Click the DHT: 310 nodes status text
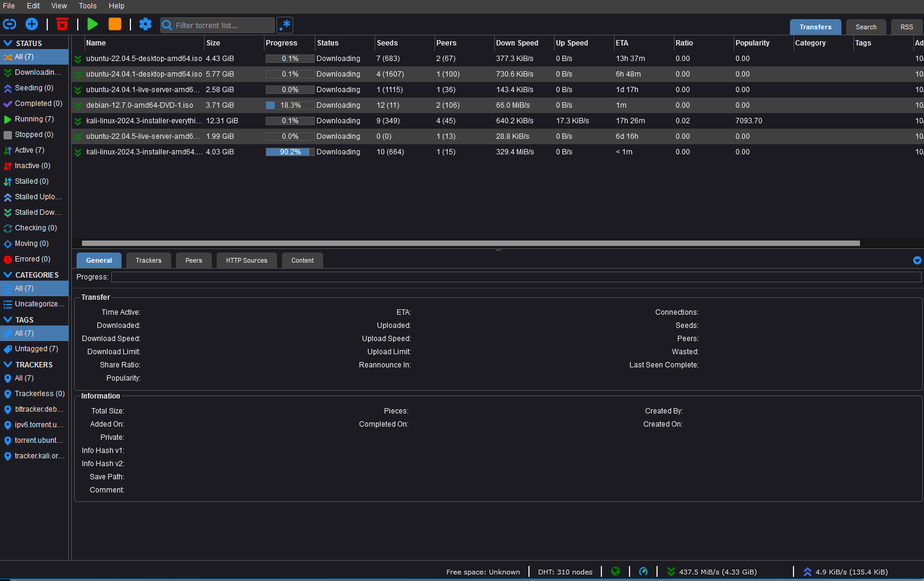Screen dimensions: 924x581 pyautogui.click(x=565, y=572)
